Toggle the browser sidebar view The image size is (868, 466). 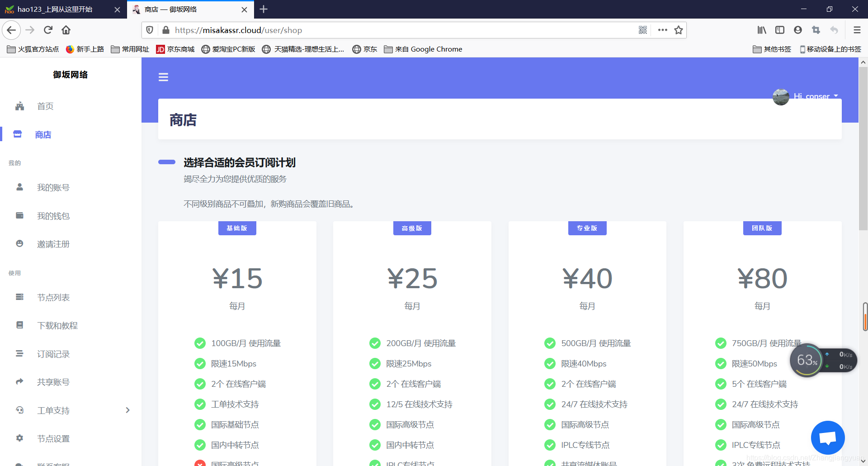(x=780, y=30)
